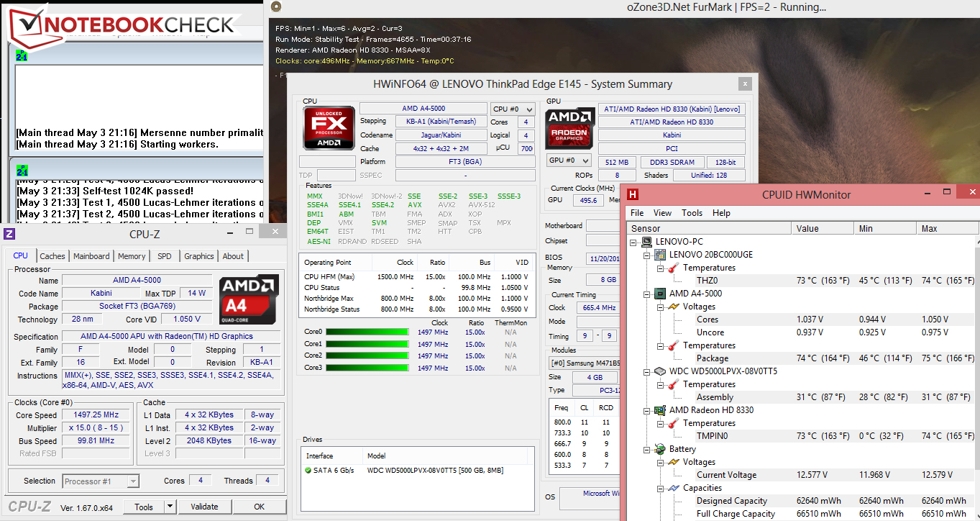Click the CPU-Z window title icon
Viewport: 980px width, 521px height.
tap(9, 234)
